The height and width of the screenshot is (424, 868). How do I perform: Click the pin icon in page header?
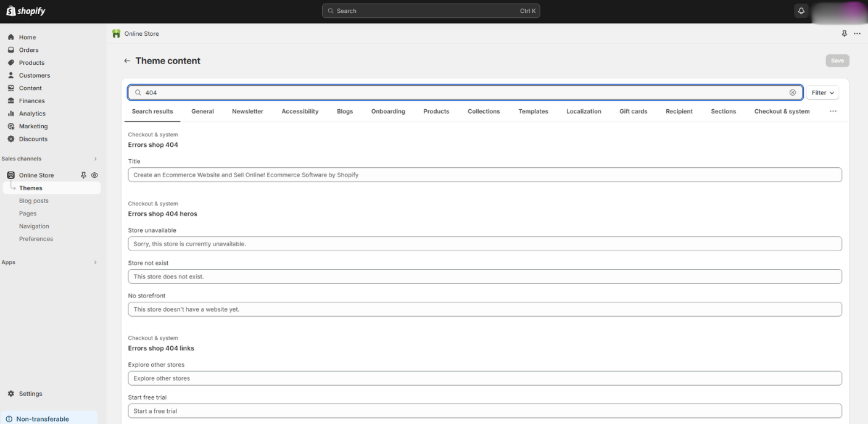(x=845, y=33)
